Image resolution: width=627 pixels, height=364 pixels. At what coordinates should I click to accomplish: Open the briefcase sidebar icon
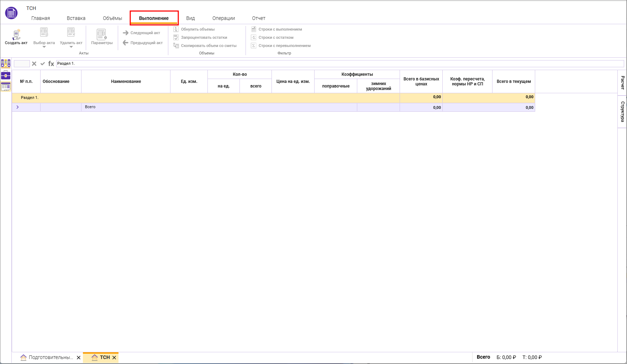tap(6, 75)
